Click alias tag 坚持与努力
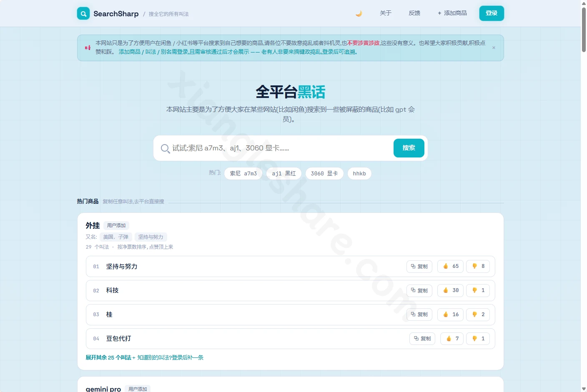 151,237
